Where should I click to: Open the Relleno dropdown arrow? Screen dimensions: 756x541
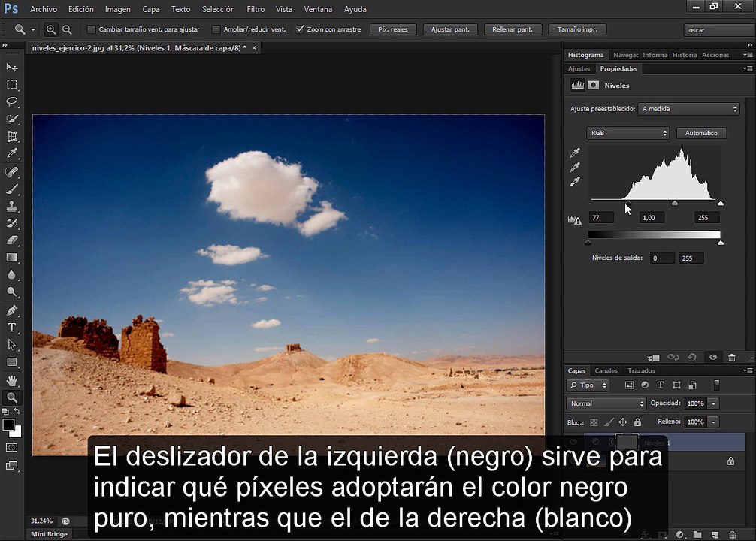tap(714, 422)
